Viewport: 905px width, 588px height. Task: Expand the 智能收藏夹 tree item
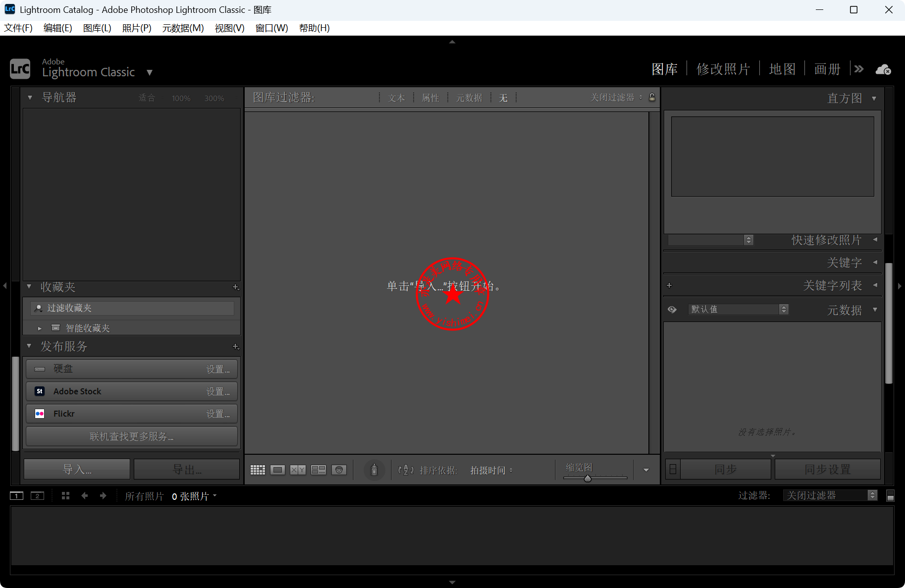40,328
